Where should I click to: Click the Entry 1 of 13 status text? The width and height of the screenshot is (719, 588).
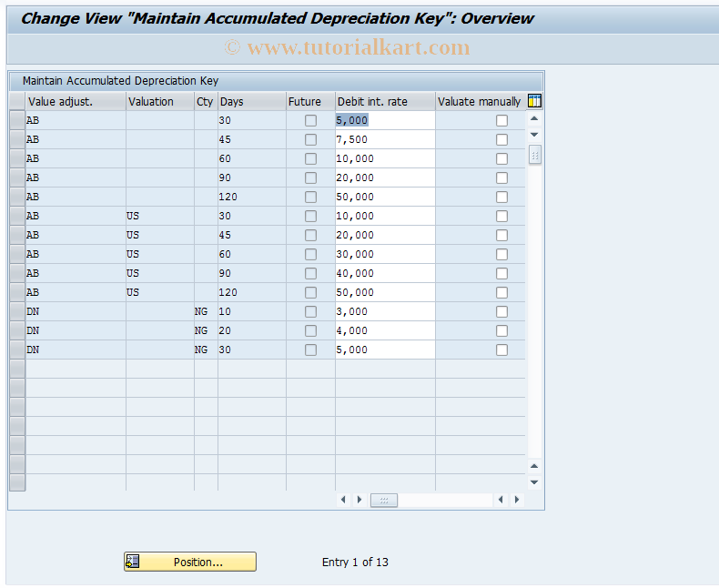point(355,563)
